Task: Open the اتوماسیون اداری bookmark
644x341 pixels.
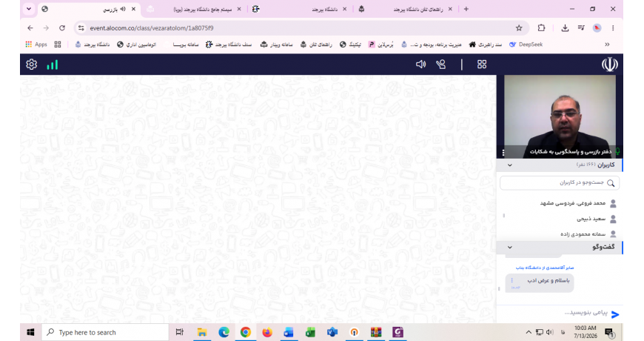Action: [136, 44]
